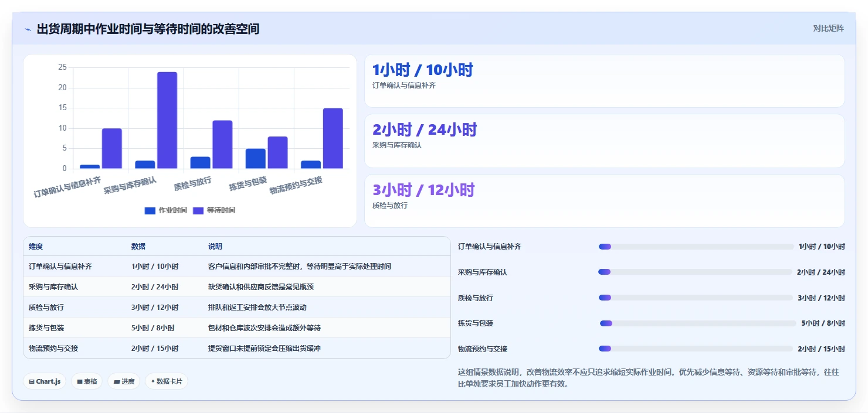This screenshot has height=413, width=868.
Task: Click the y-axis value 25 in the chart
Action: tap(63, 67)
